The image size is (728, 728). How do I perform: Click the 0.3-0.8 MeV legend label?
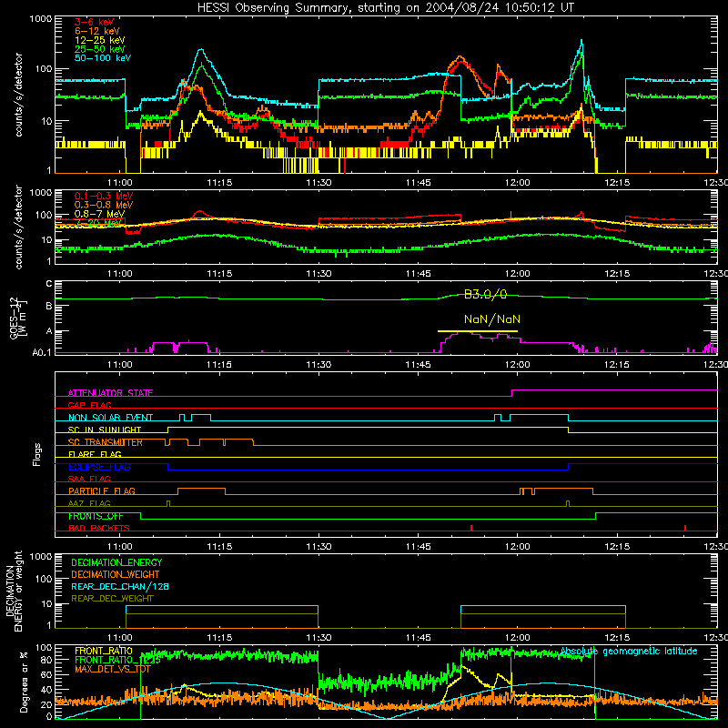[104, 205]
